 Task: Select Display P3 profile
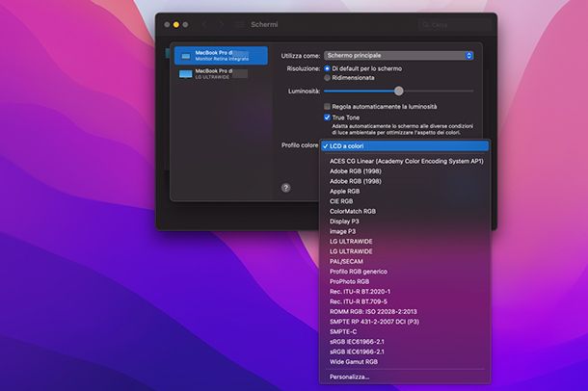pos(405,222)
